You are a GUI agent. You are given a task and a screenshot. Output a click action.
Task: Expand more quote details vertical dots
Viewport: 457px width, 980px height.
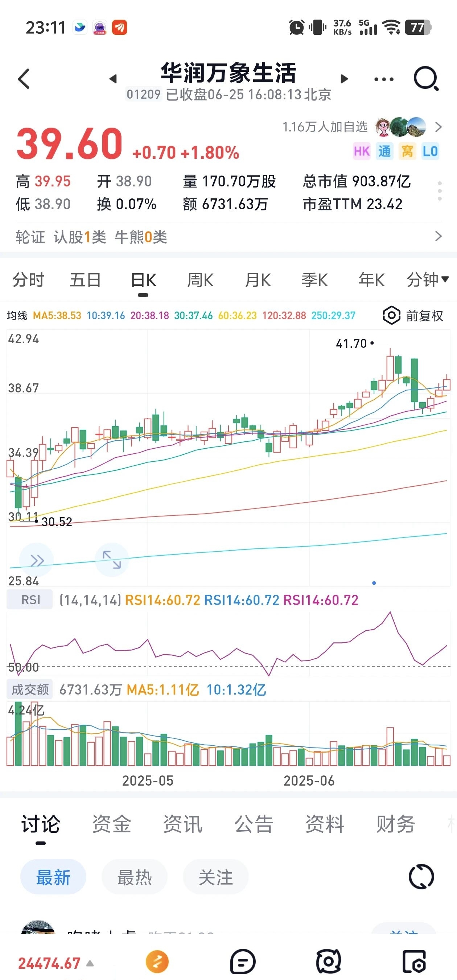(x=440, y=191)
